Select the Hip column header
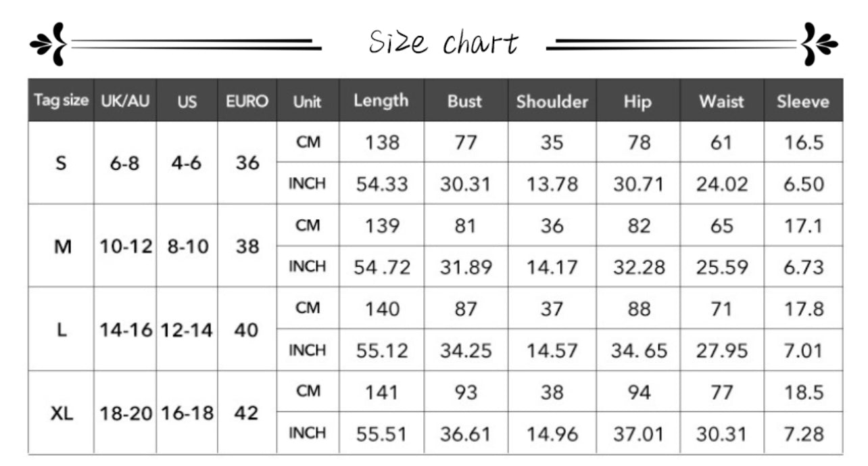The height and width of the screenshot is (466, 868). 637,101
